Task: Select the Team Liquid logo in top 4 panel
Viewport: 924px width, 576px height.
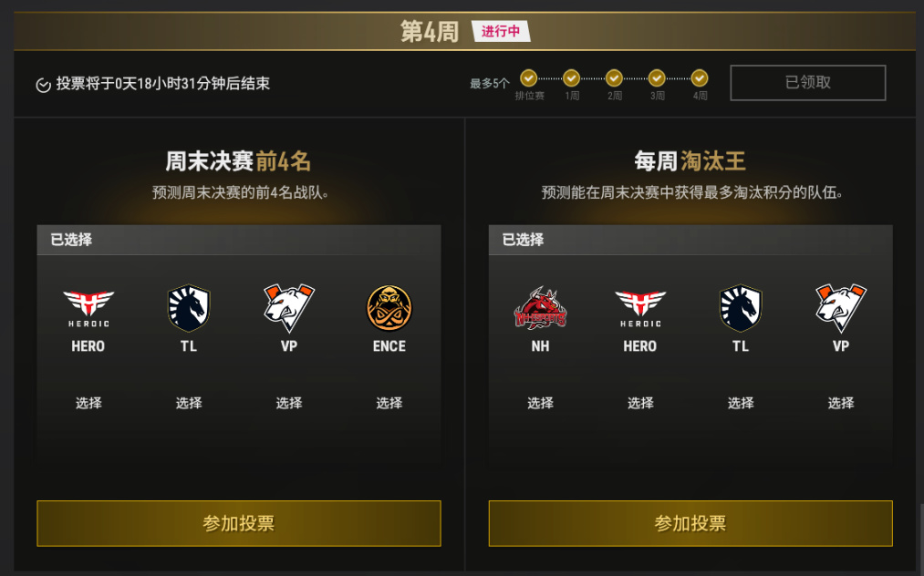Action: (189, 308)
